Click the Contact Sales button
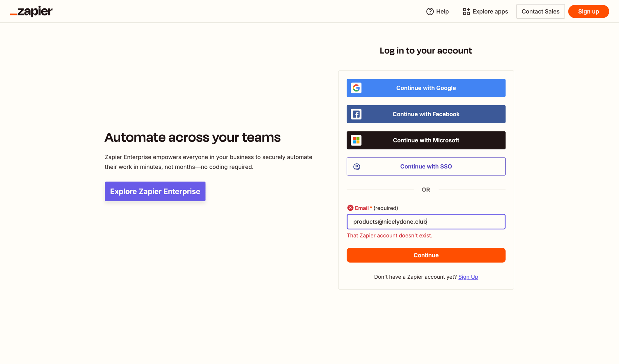Image resolution: width=619 pixels, height=364 pixels. 540,11
